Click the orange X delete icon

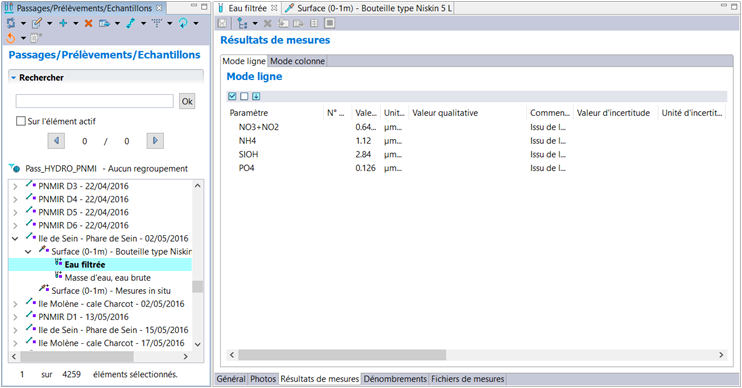[88, 23]
